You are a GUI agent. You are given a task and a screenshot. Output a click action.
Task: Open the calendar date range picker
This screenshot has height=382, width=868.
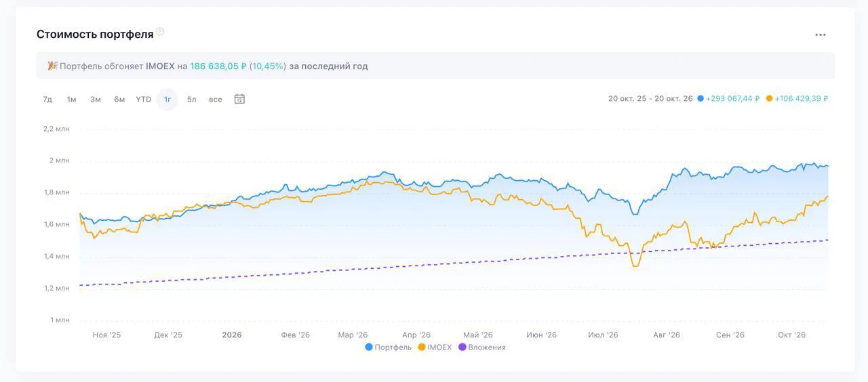[x=239, y=99]
